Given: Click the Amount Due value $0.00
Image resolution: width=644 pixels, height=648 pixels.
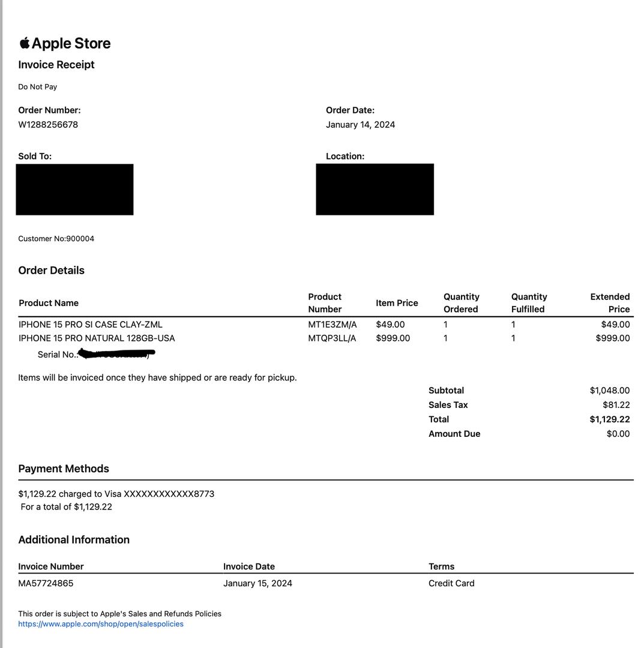Looking at the screenshot, I should [618, 434].
